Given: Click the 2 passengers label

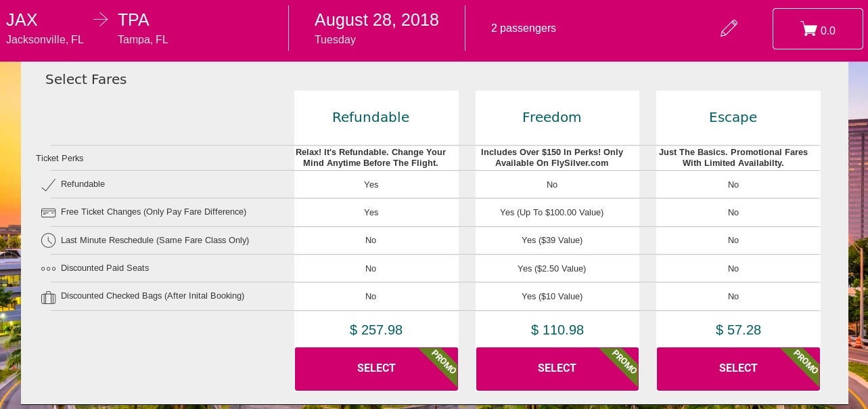Looking at the screenshot, I should [x=524, y=28].
